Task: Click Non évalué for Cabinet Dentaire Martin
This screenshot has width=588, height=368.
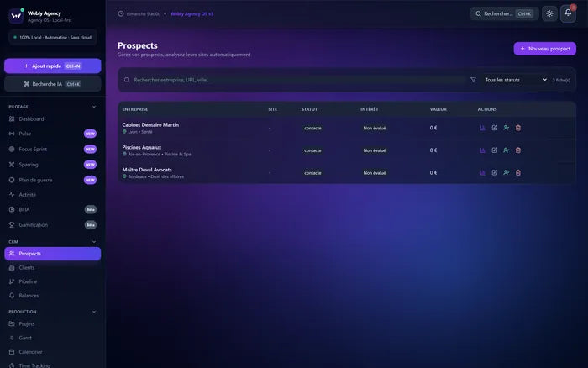Action: [375, 128]
